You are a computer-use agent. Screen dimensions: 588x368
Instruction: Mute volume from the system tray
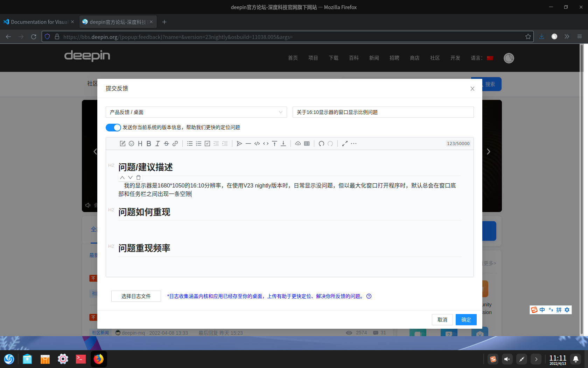[x=507, y=359]
